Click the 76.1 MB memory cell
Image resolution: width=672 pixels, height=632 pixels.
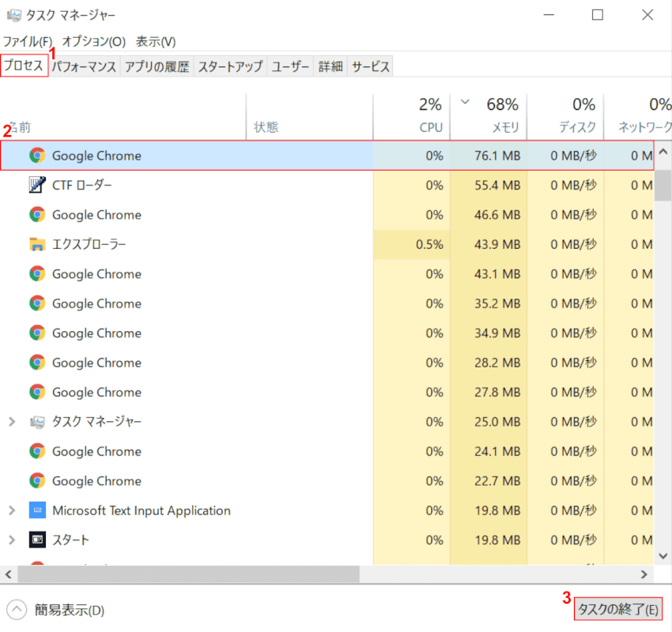(489, 156)
